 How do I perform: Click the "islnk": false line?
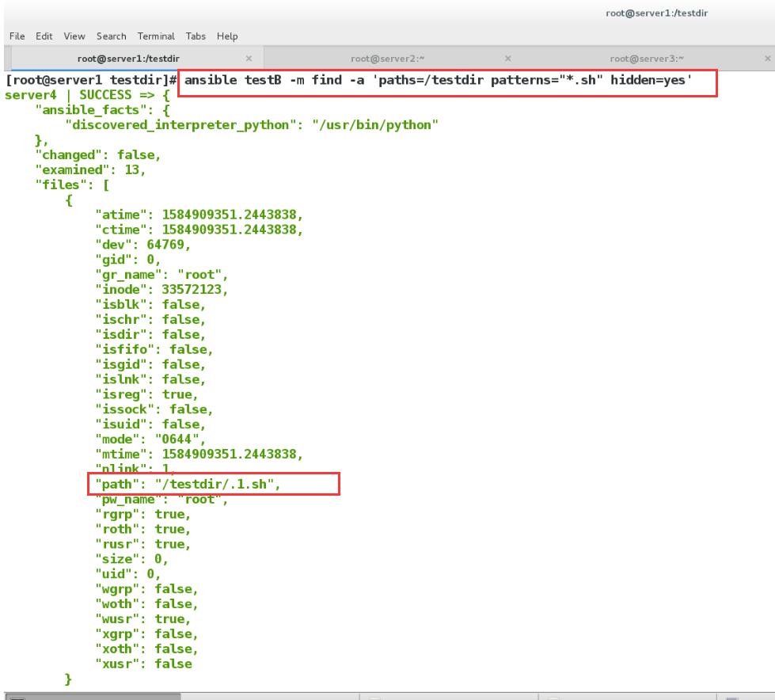(150, 379)
